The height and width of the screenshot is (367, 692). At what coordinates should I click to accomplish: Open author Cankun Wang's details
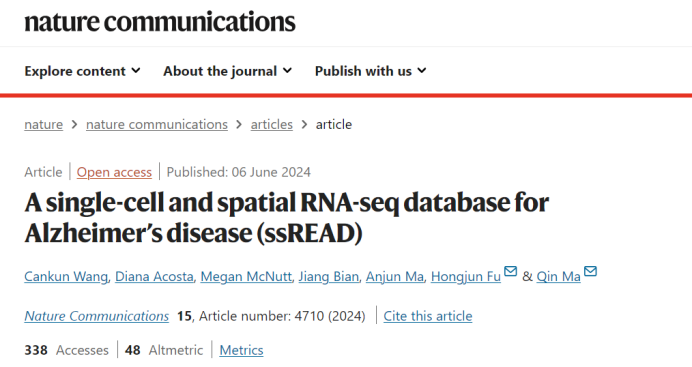[66, 277]
